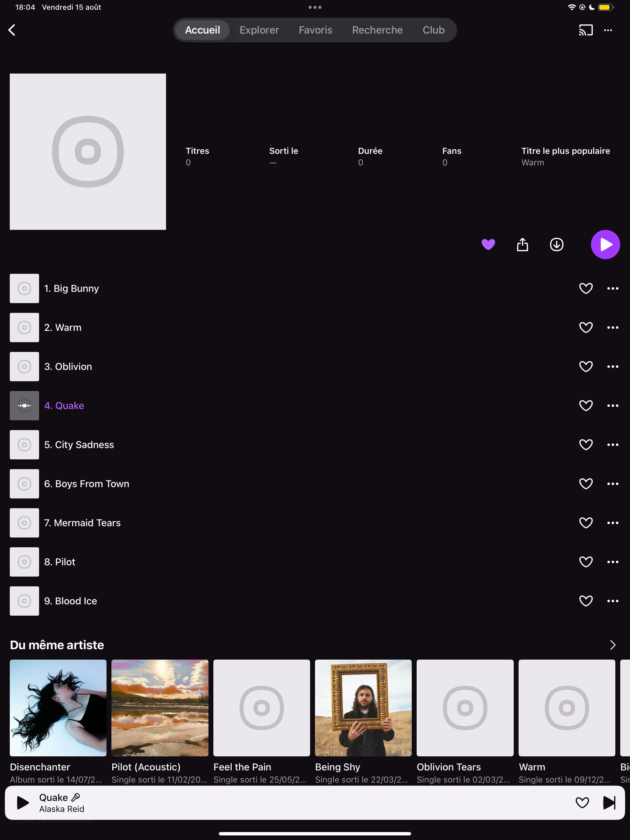Toggle the purple album favorite heart
The image size is (630, 840).
(x=488, y=244)
